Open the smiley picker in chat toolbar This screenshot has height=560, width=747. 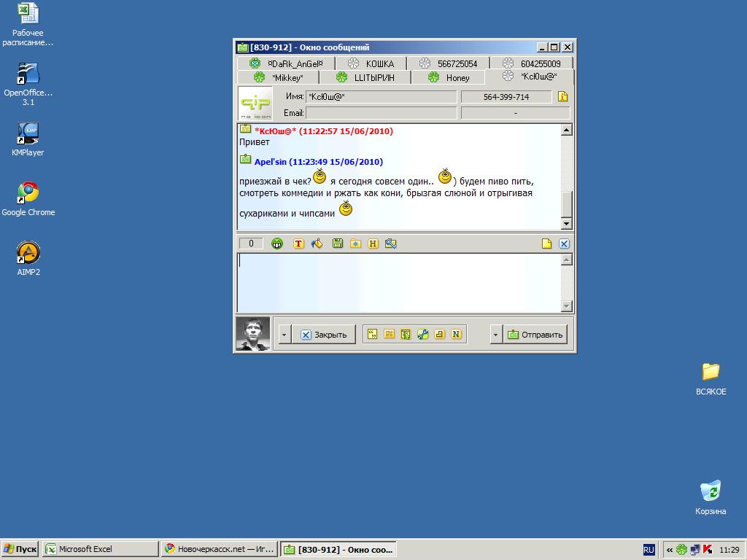coord(276,244)
